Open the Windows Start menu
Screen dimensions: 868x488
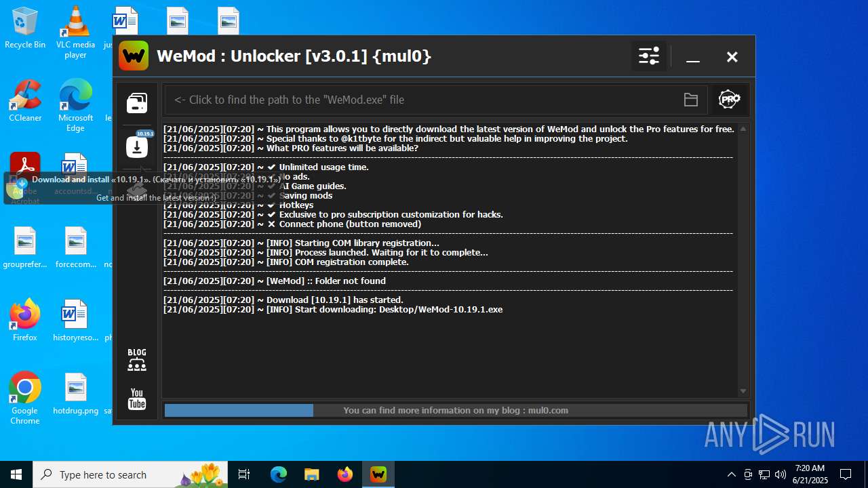coord(16,474)
